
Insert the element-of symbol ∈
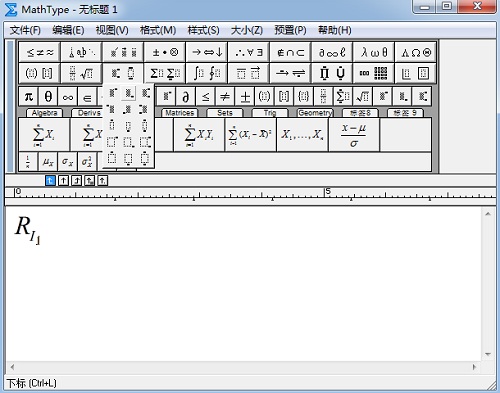[x=87, y=97]
